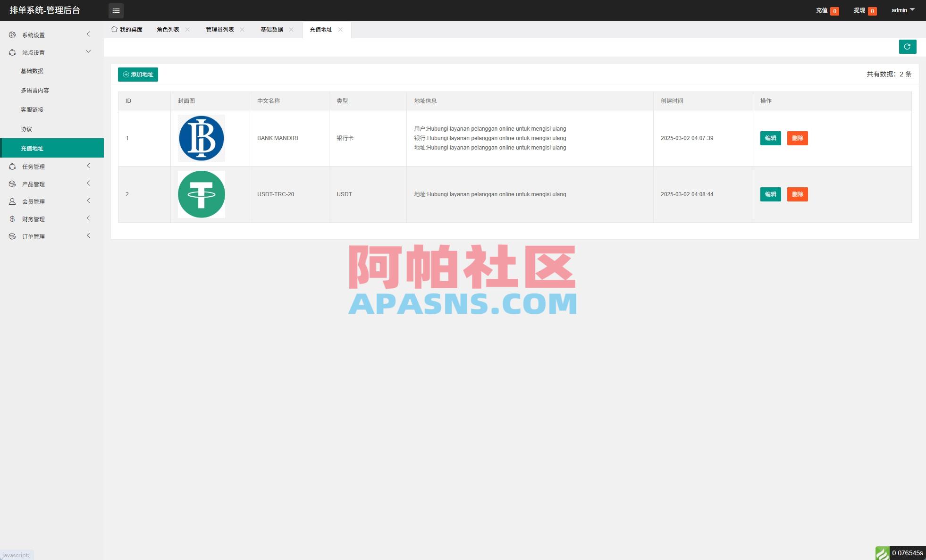
Task: Open 会员管理 via its user icon
Action: click(12, 201)
